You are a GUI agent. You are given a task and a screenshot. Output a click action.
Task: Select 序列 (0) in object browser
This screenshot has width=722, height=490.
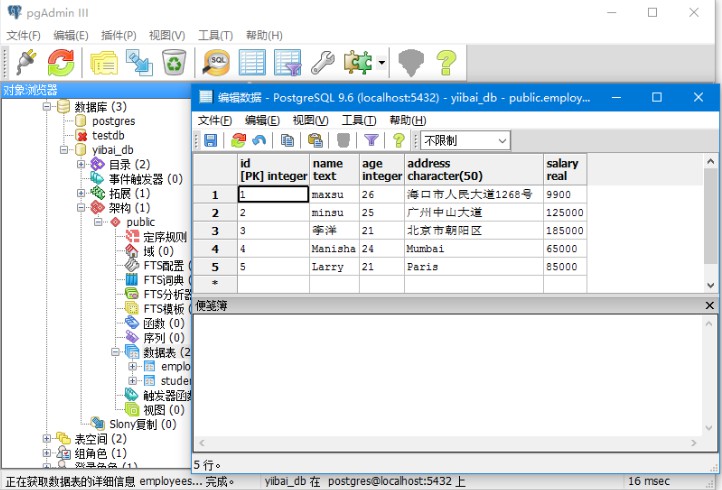(x=163, y=338)
